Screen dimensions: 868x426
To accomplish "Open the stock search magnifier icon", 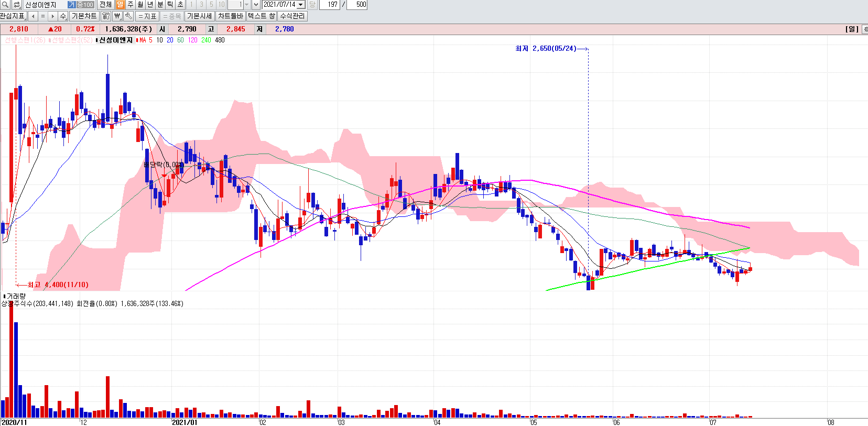I will coord(5,5).
